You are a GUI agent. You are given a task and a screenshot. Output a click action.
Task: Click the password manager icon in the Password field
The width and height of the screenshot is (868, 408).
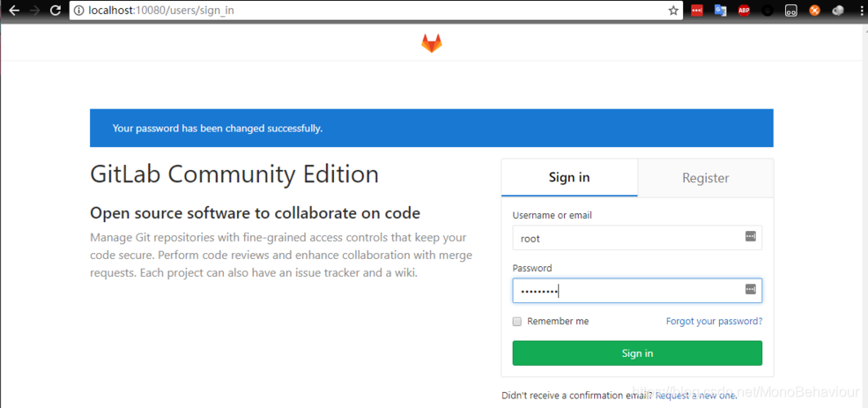(x=750, y=289)
